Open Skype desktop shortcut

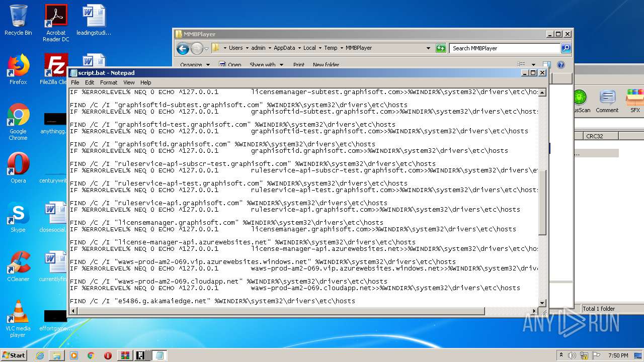click(x=18, y=217)
